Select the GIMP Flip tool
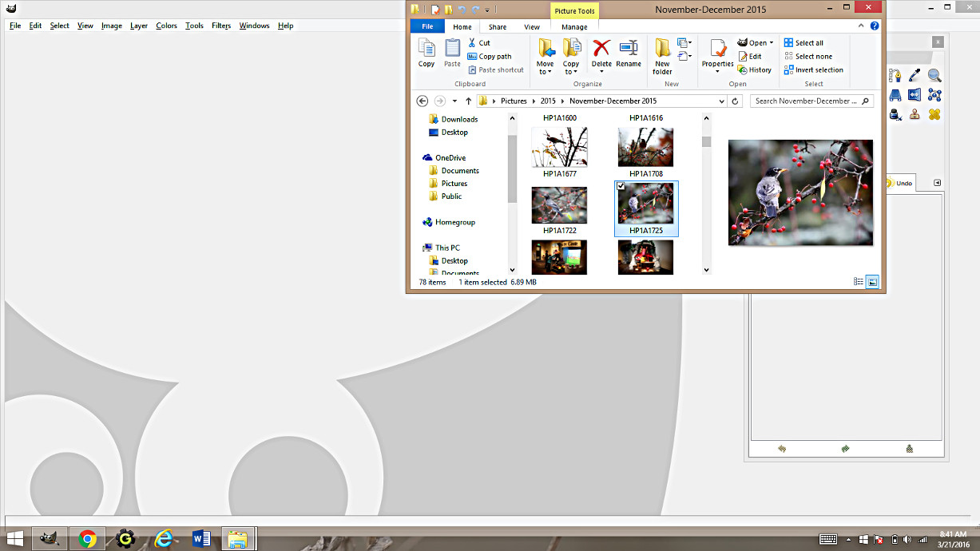The height and width of the screenshot is (551, 980). pos(915,95)
